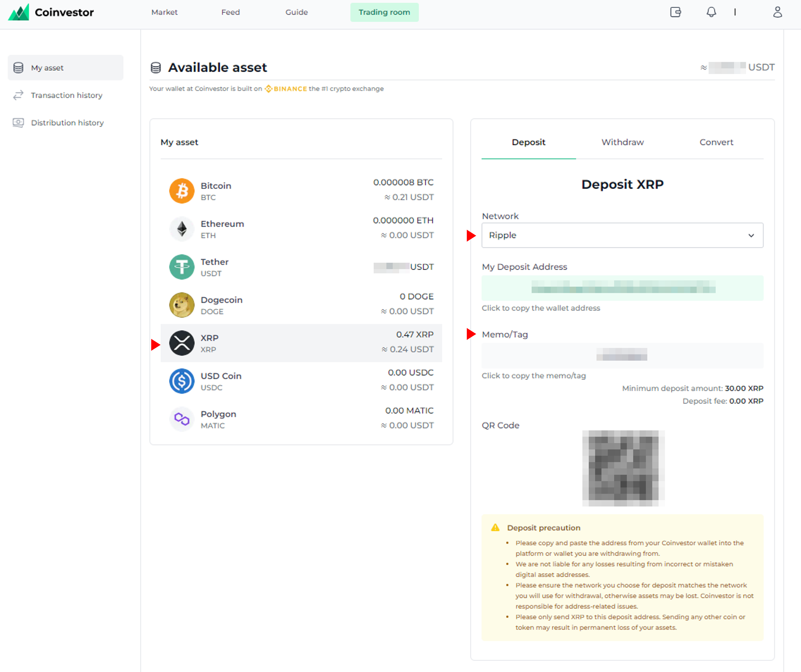The height and width of the screenshot is (672, 801).
Task: Open notifications bell
Action: coord(711,12)
